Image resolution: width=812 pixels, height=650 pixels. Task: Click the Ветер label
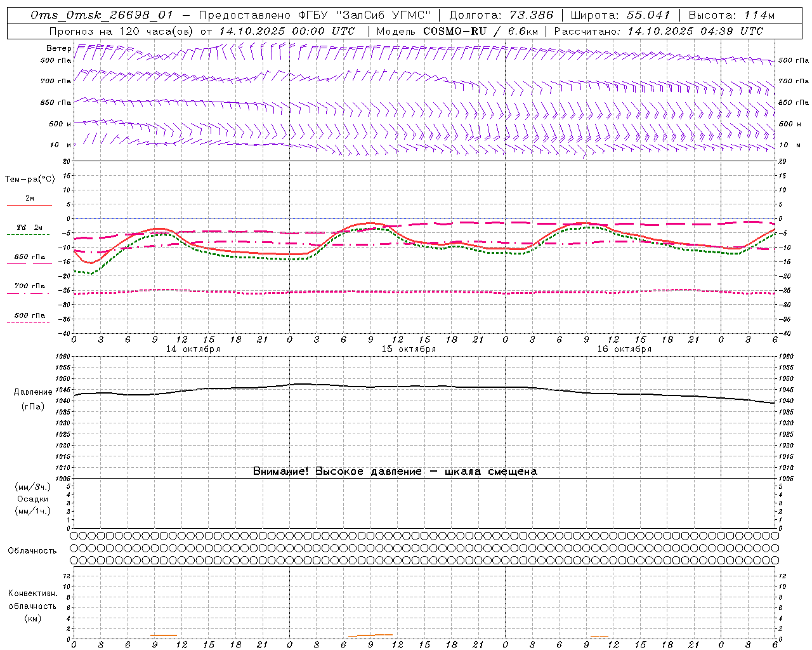[58, 48]
